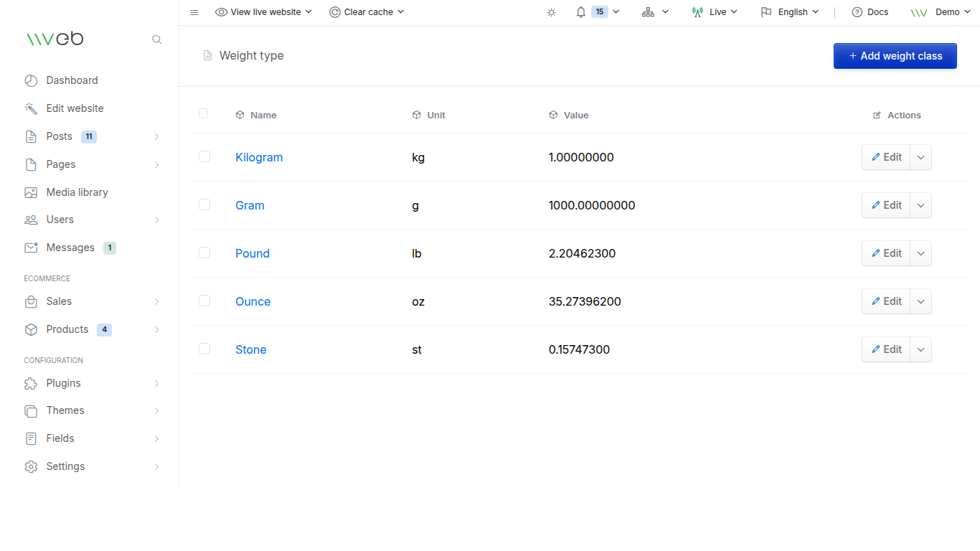Screen dimensions: 980x551
Task: Click the value 1000.00000000 cell
Action: pyautogui.click(x=592, y=205)
